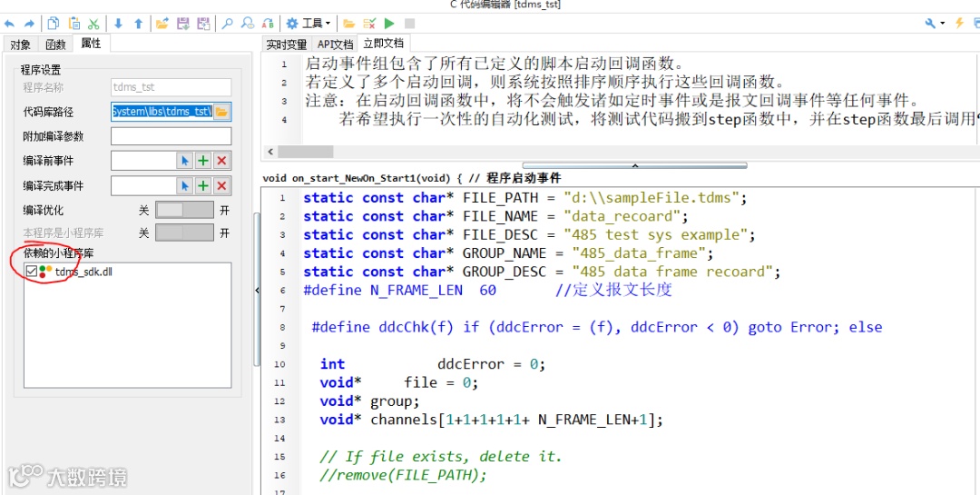Click the left panel vertical scrollbar

pos(256,289)
